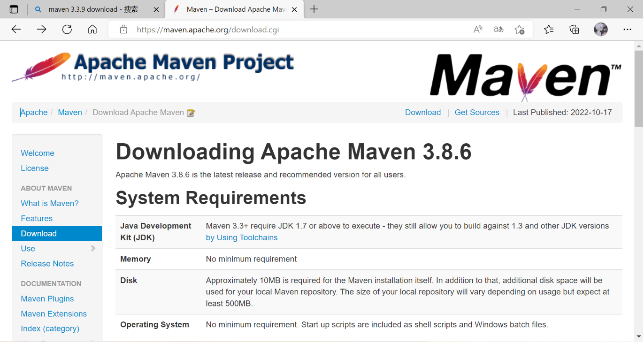Click the Downloading Apache Maven 3.8.6 heading
This screenshot has height=344, width=644.
[293, 152]
